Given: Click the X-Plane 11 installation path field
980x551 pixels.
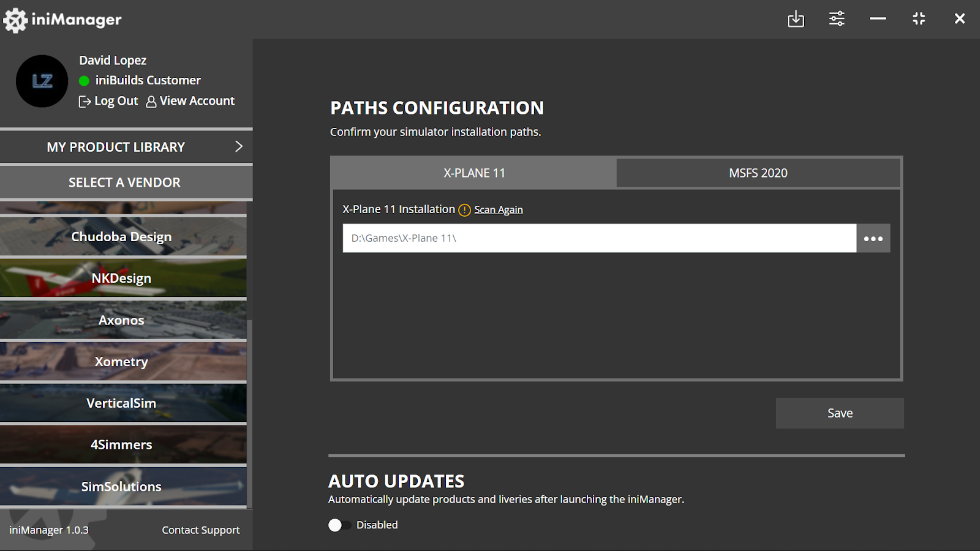Looking at the screenshot, I should coord(600,238).
